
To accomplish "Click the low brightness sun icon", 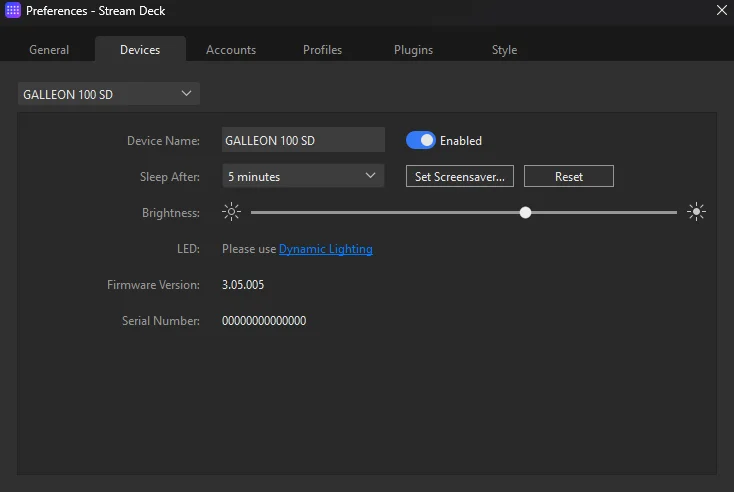I will [x=231, y=212].
